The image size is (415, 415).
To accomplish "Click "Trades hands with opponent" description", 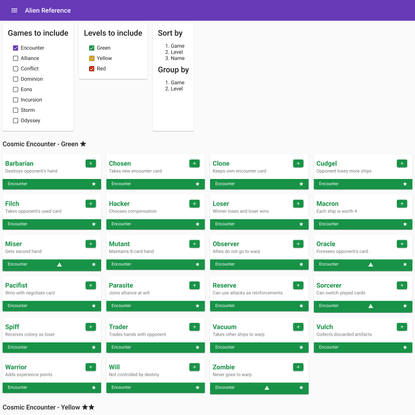I will pos(137,334).
